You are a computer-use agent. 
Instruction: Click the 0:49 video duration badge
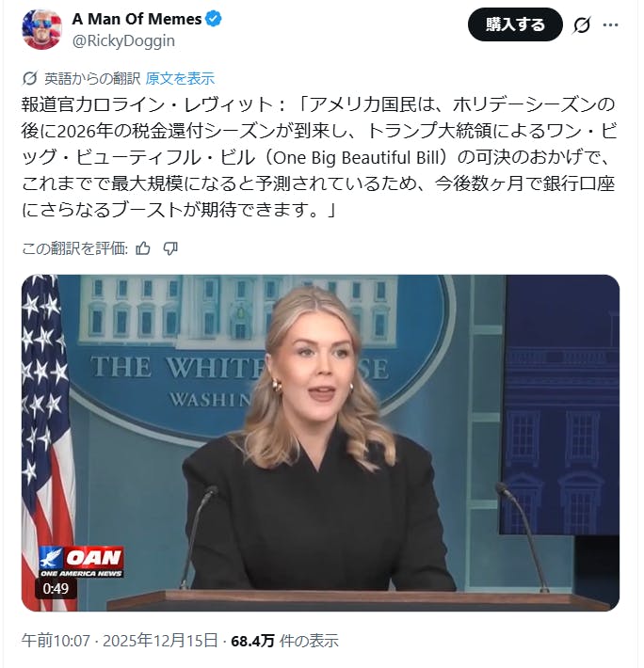56,588
